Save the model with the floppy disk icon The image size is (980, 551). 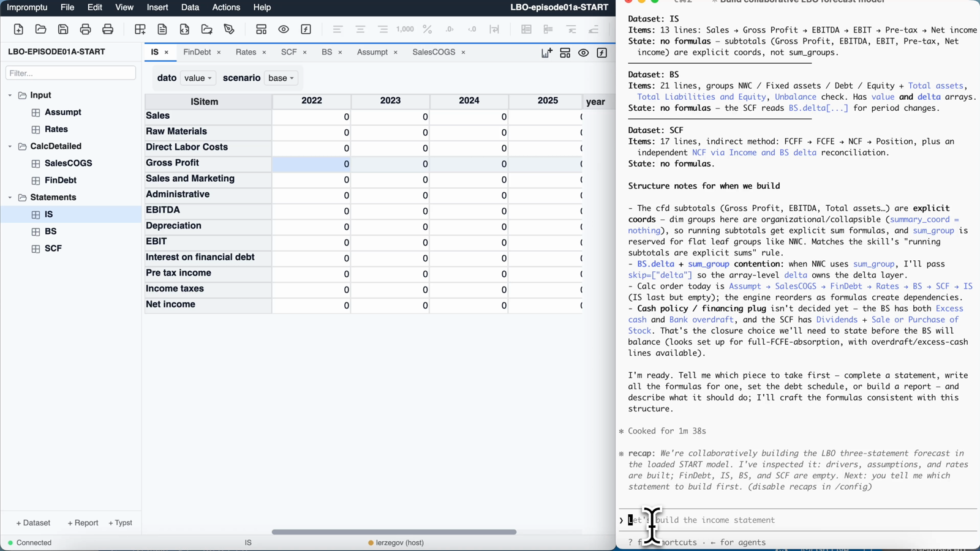[63, 29]
